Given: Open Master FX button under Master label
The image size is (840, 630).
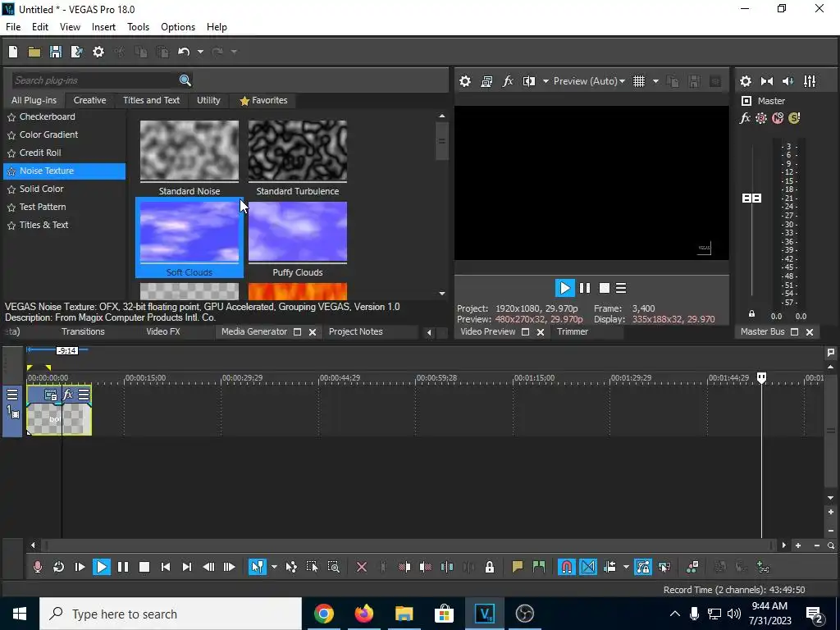Looking at the screenshot, I should coord(745,118).
